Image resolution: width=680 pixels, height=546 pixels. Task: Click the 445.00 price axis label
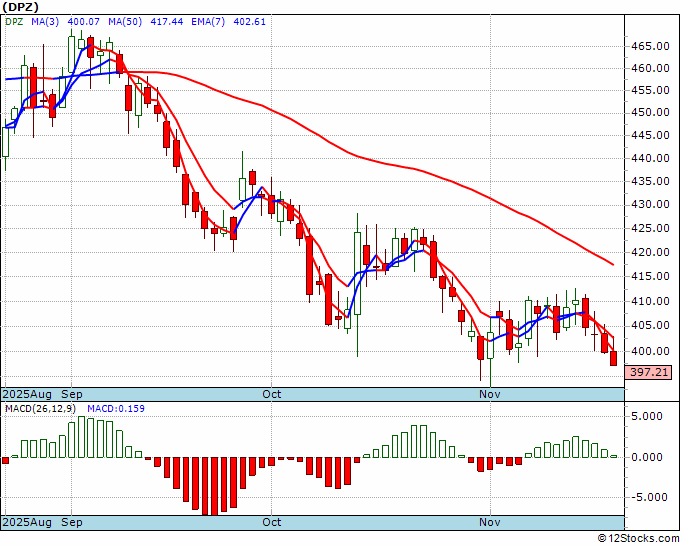click(649, 135)
